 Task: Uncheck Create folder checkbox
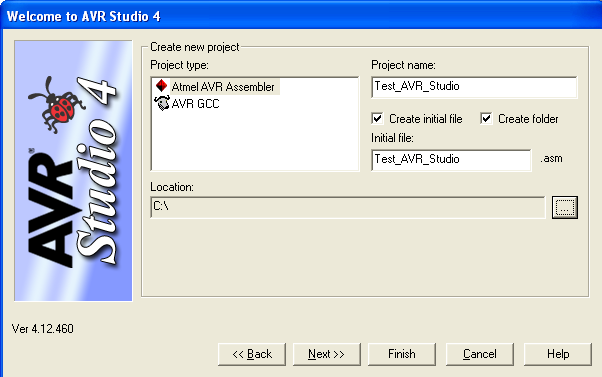tap(486, 119)
